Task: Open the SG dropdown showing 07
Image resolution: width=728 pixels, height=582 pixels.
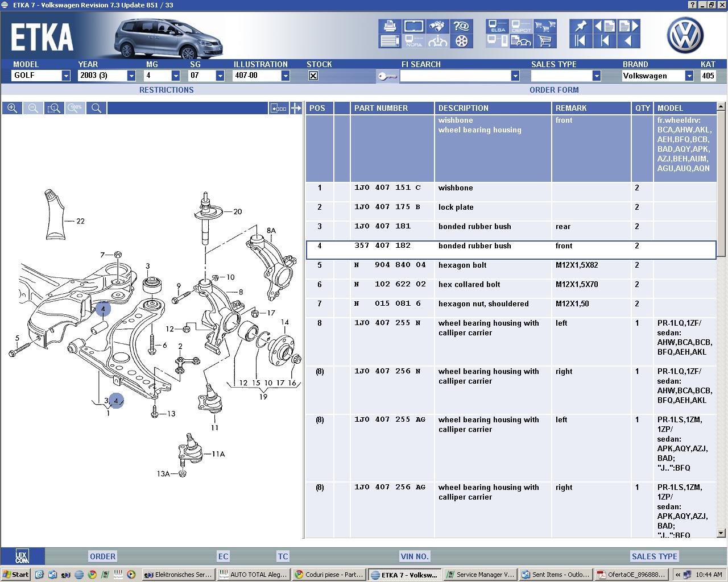Action: [220, 76]
